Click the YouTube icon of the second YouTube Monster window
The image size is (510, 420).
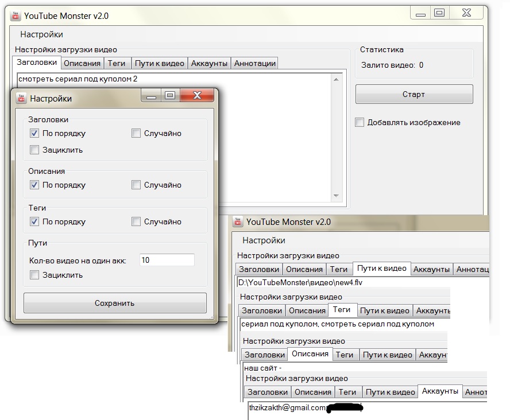(238, 221)
